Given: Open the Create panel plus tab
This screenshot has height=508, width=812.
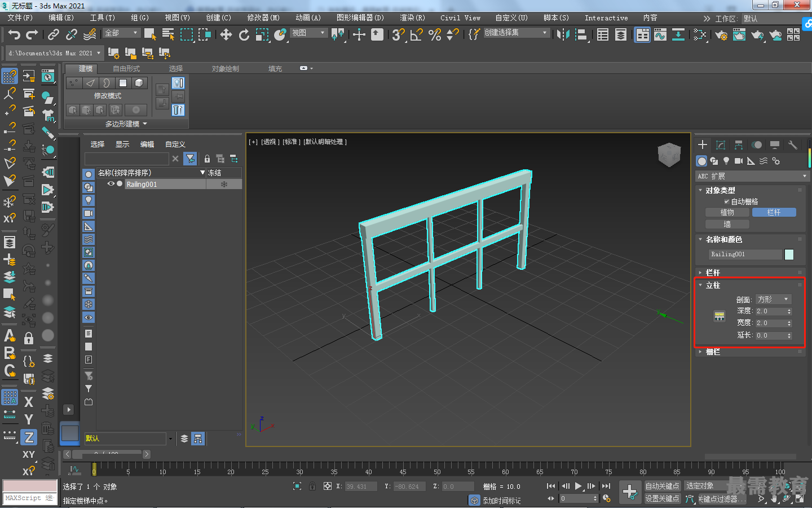Looking at the screenshot, I should (x=703, y=145).
